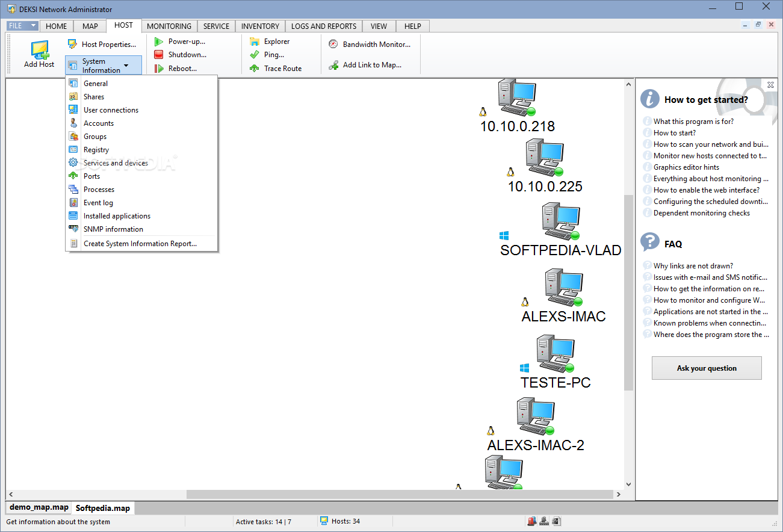Screen dimensions: 783x532
Task: Select the 10.10.0.225 host icon
Action: pos(545,157)
